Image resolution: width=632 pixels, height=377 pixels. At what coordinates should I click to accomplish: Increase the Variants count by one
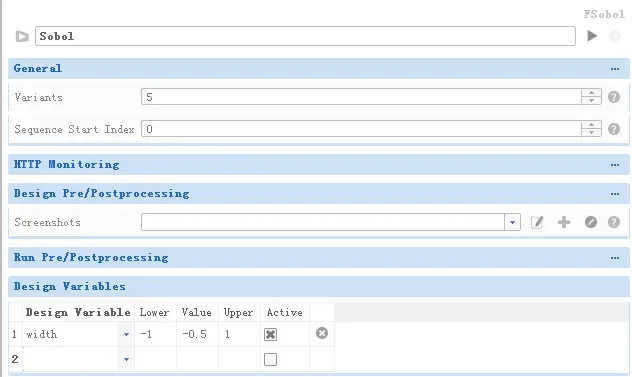tap(591, 93)
